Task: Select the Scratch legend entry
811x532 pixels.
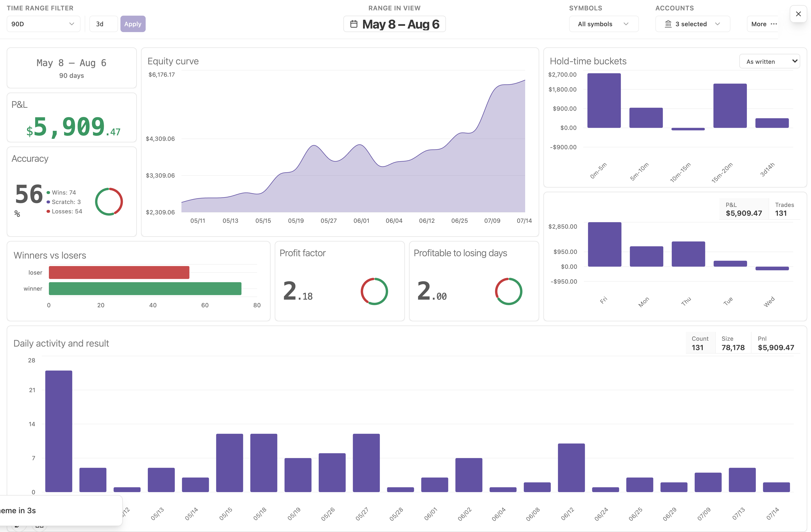Action: [64, 202]
